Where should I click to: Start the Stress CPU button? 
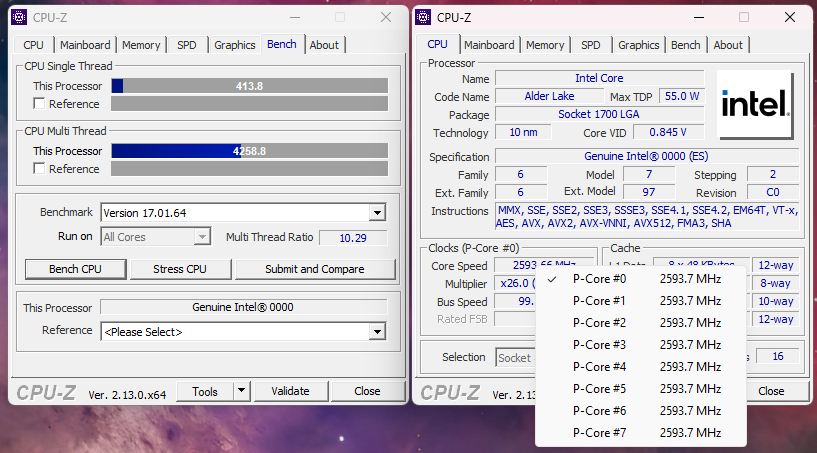pos(180,269)
